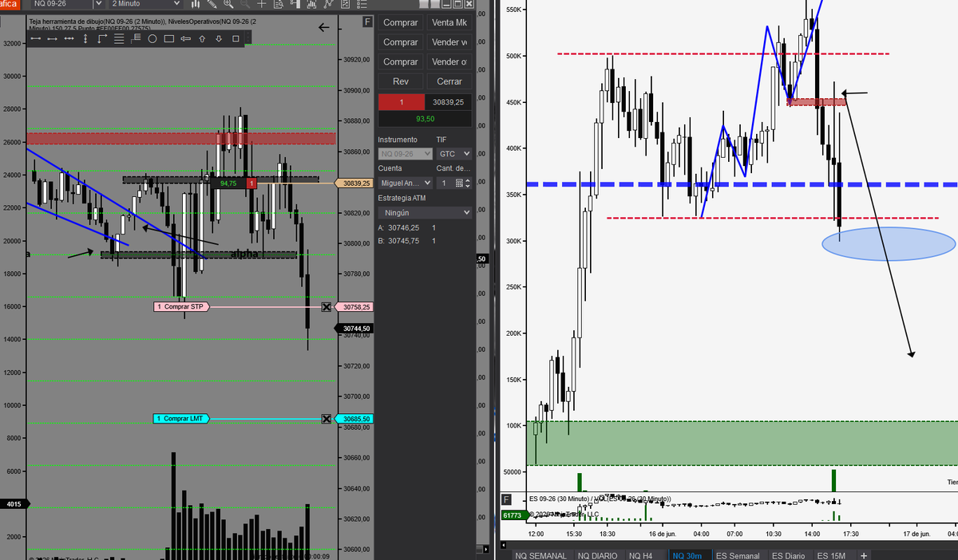
Task: Select the rectangle drawing tool
Action: click(x=169, y=38)
